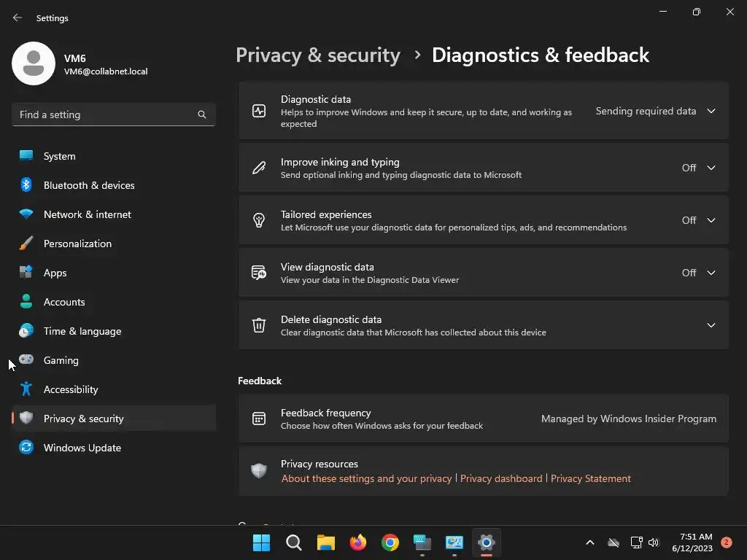Open the Privacy dashboard link

501,478
